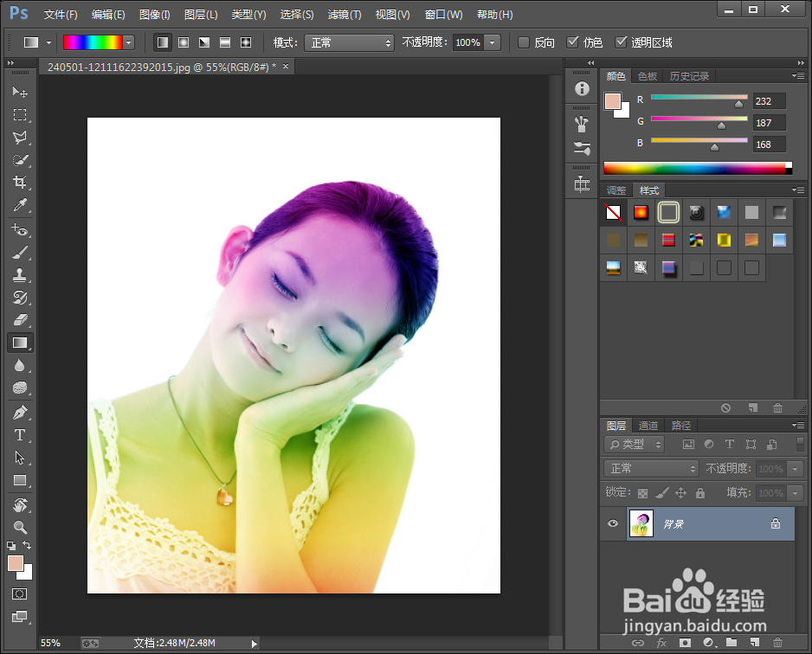Expand the 不透明度 opacity dropdown in options bar
Screen dimensions: 812x654
492,42
